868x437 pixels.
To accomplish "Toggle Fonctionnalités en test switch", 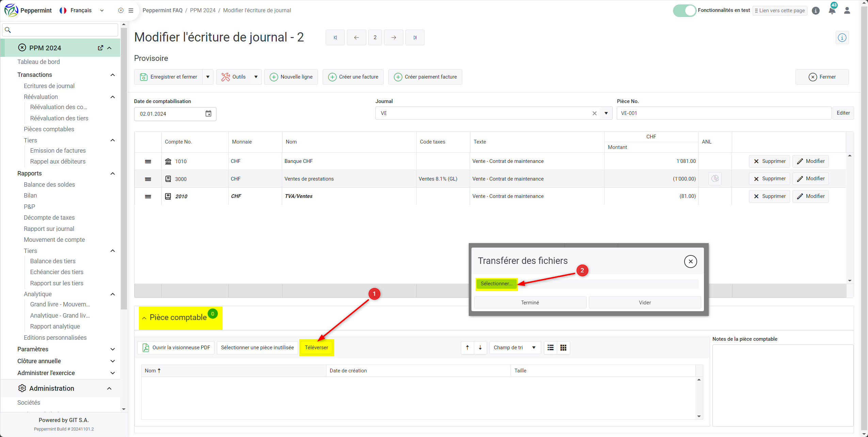I will [x=684, y=11].
